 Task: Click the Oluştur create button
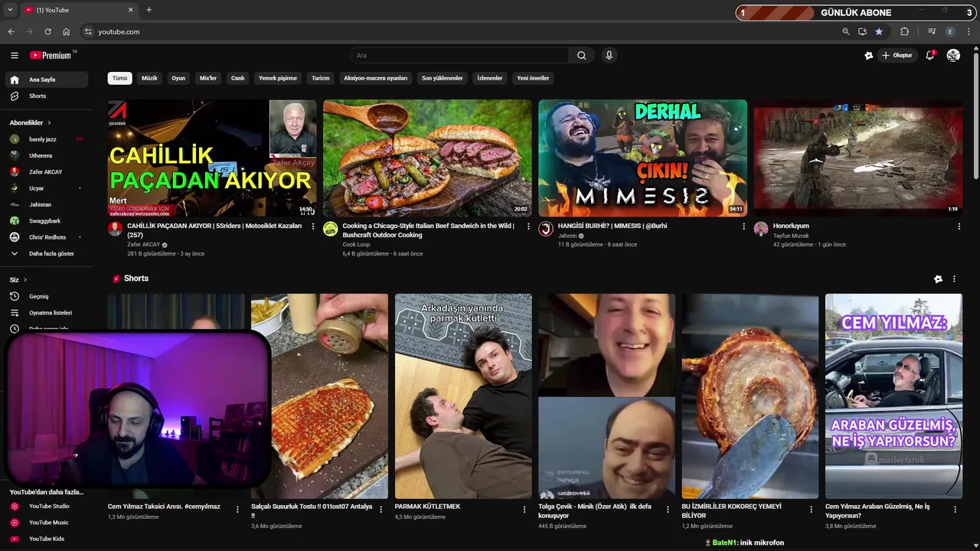897,55
